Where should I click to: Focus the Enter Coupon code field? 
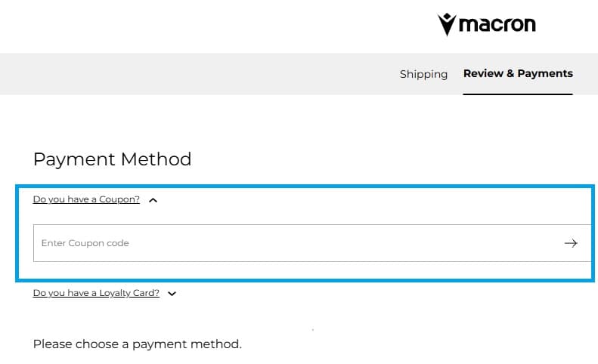[295, 243]
